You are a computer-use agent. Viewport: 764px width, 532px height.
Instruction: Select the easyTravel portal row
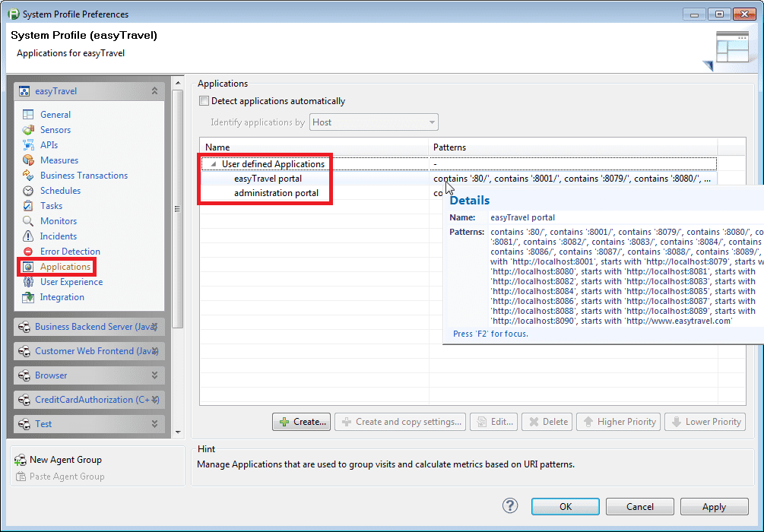[x=458, y=179]
